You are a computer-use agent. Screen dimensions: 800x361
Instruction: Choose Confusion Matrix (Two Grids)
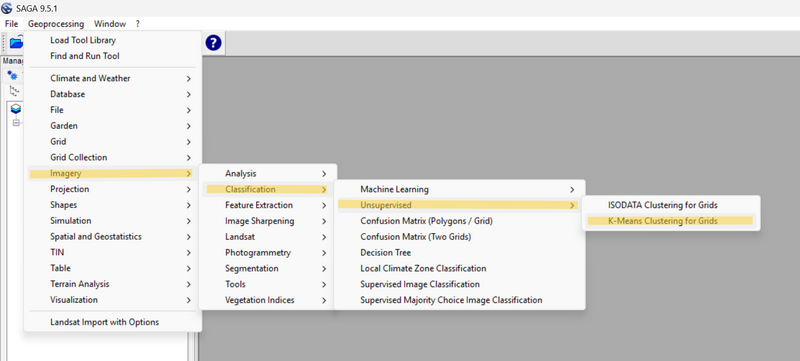(459, 237)
